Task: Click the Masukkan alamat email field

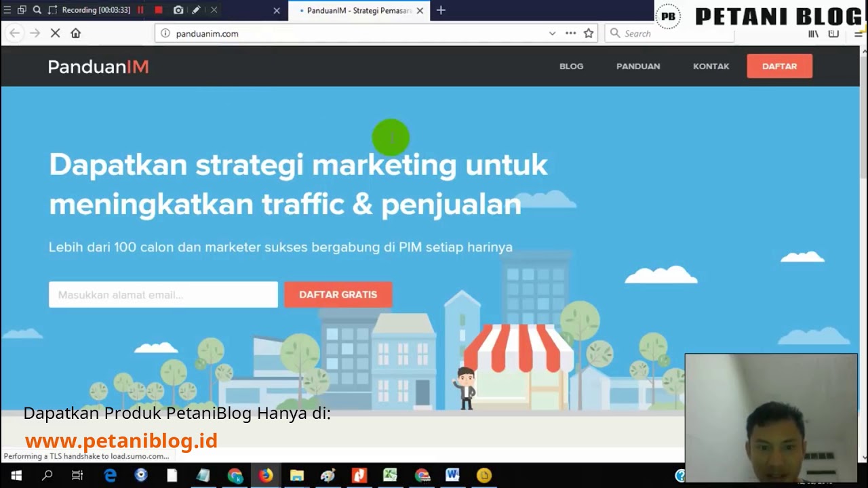Action: tap(163, 295)
